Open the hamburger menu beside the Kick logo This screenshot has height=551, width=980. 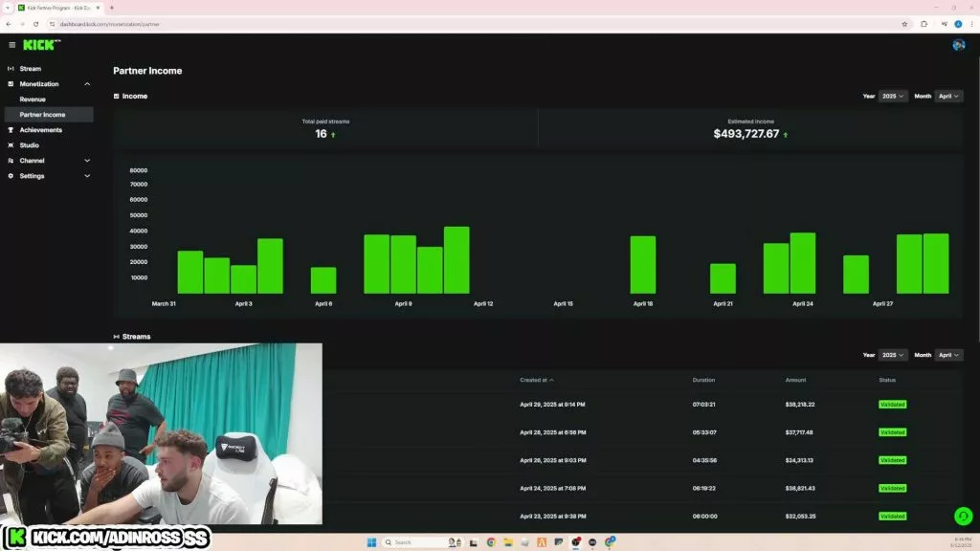click(x=11, y=45)
